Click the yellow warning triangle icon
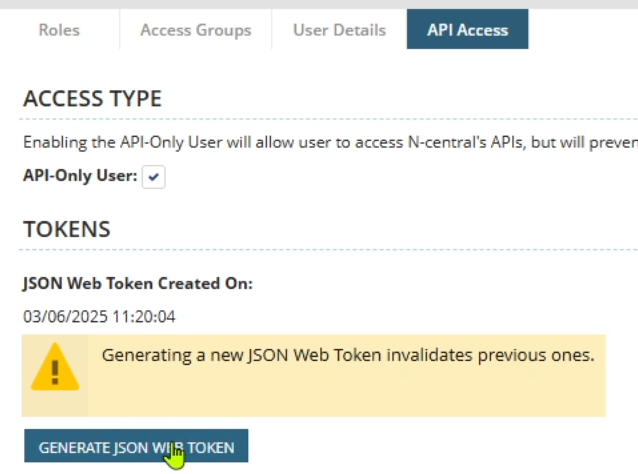Viewport: 638px width, 474px height. click(x=55, y=367)
